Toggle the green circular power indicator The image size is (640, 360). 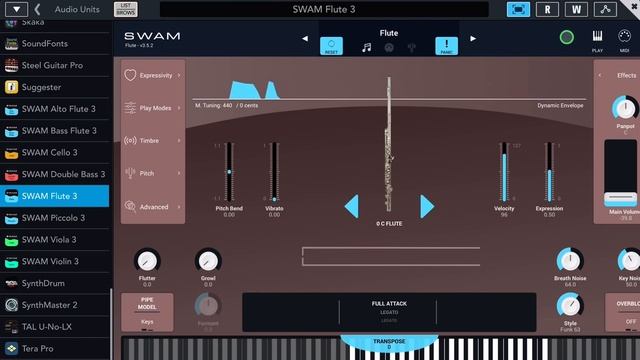pyautogui.click(x=567, y=38)
